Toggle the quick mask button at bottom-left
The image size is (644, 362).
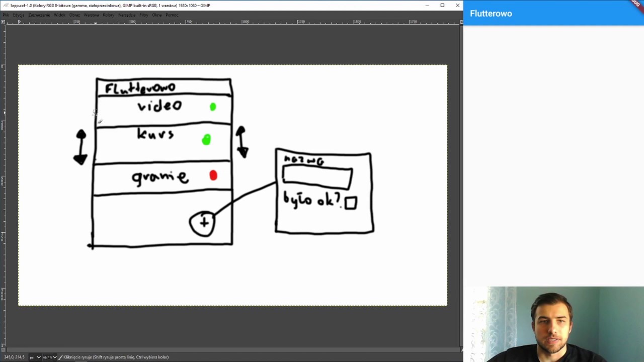pyautogui.click(x=3, y=349)
